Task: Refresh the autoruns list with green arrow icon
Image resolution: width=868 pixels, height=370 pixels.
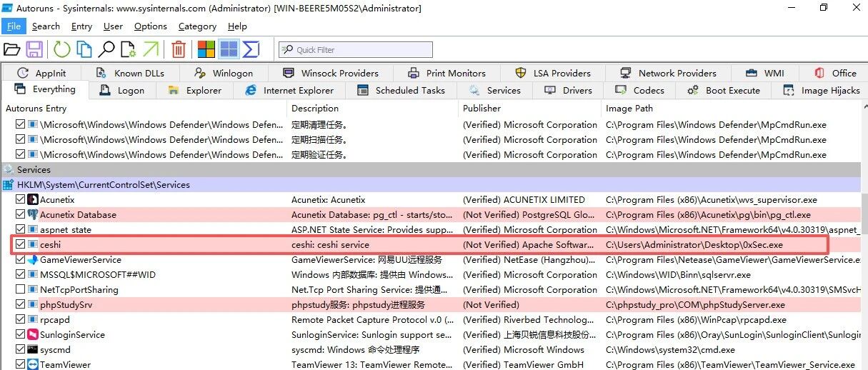Action: (x=62, y=49)
